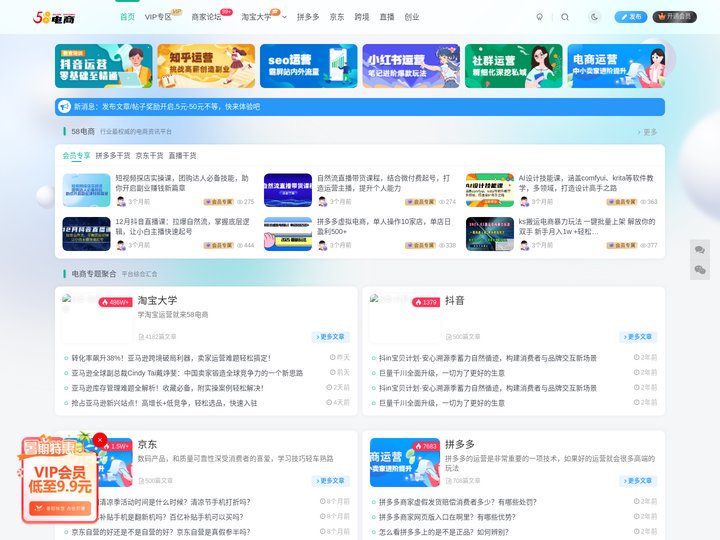
Task: Toggle dark mode moon icon
Action: [594, 17]
